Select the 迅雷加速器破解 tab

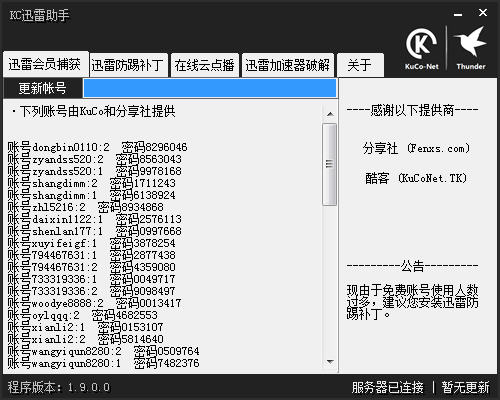click(288, 65)
